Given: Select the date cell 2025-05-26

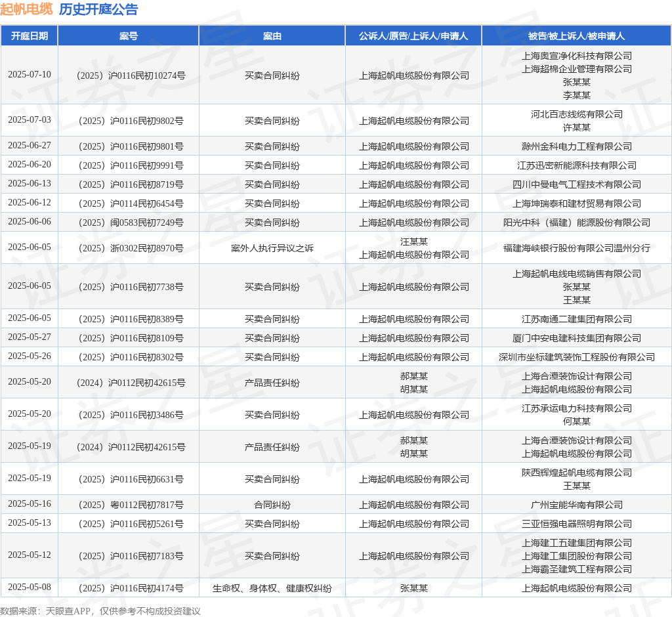Looking at the screenshot, I should coord(29,356).
